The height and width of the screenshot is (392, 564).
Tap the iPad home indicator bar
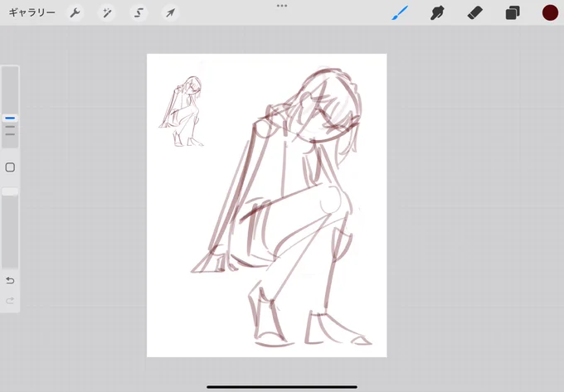pyautogui.click(x=282, y=387)
